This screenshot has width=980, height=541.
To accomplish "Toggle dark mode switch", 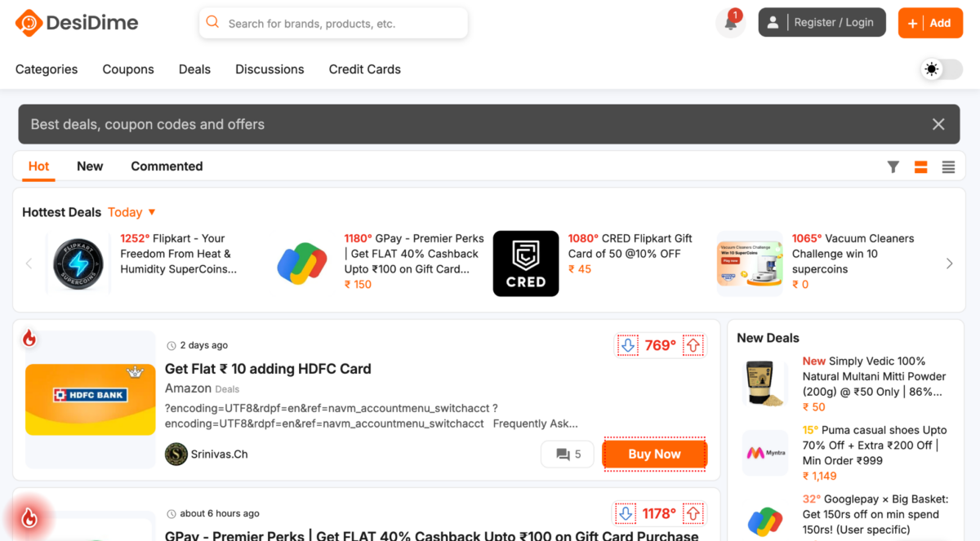I will (941, 69).
